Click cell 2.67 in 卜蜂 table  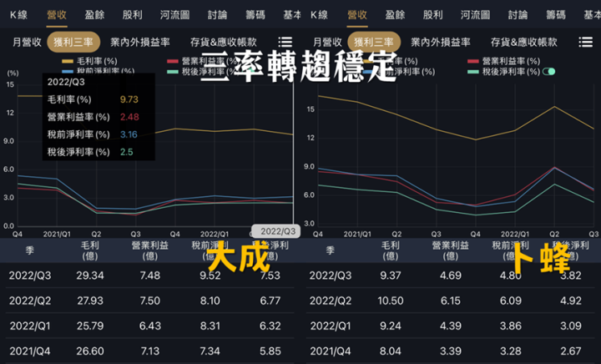point(571,351)
